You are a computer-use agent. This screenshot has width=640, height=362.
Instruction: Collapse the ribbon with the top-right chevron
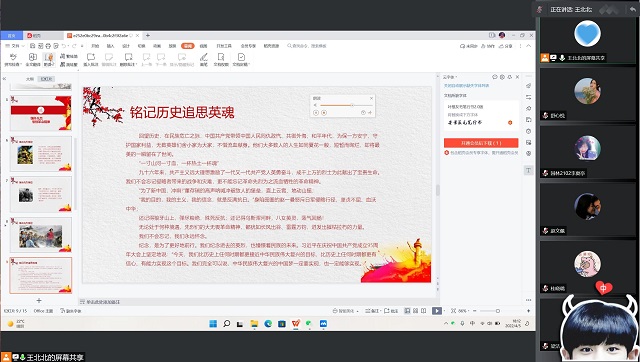(529, 46)
